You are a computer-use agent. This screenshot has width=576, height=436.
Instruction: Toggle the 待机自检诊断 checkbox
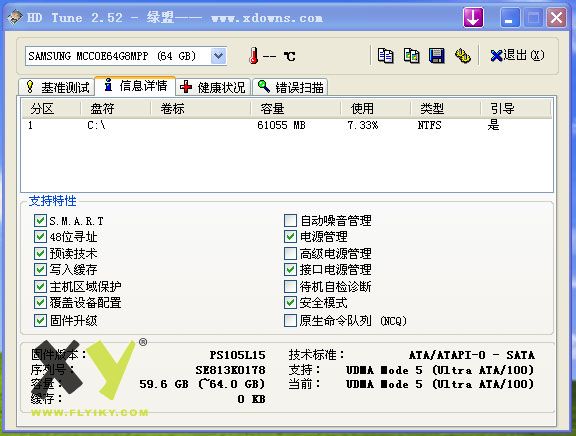point(290,286)
